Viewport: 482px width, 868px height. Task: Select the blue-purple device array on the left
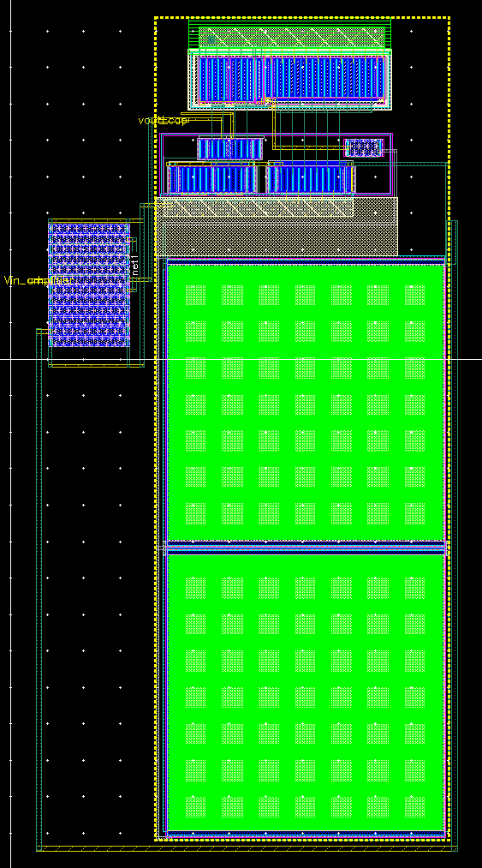(89, 285)
